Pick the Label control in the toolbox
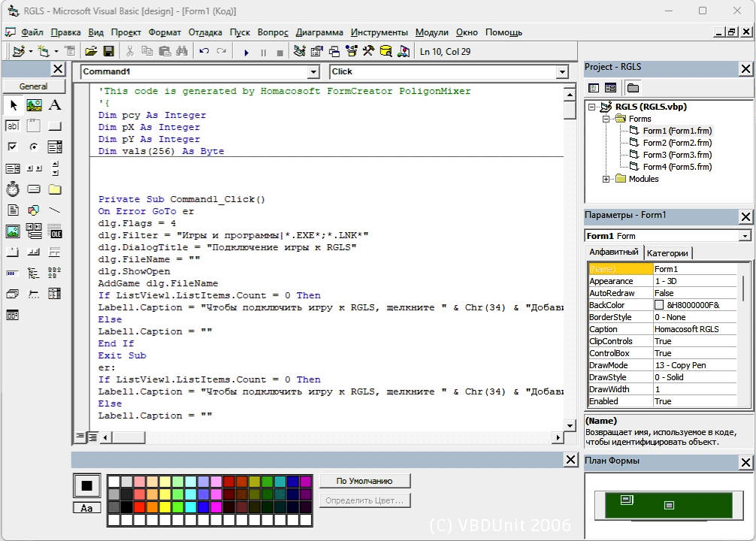This screenshot has height=541, width=756. [55, 105]
